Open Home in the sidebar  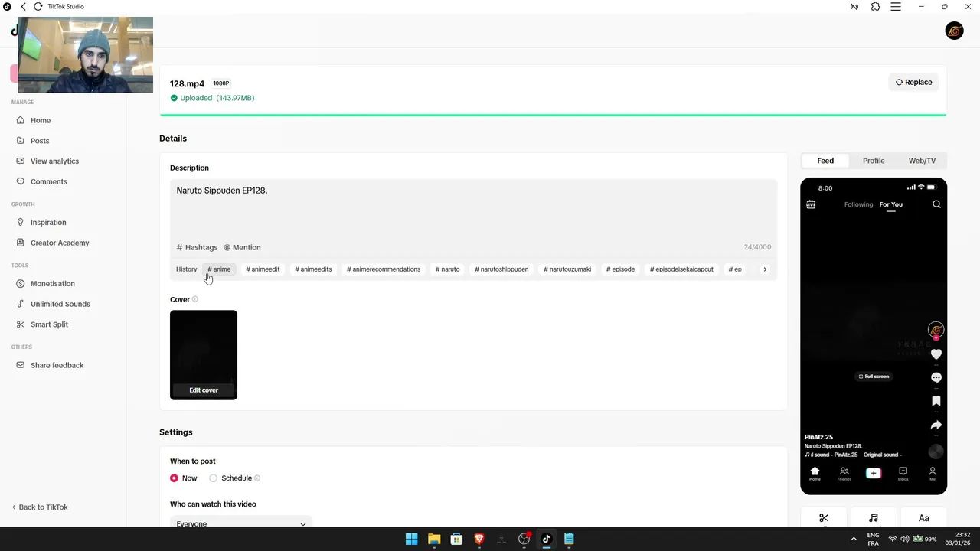click(x=41, y=120)
